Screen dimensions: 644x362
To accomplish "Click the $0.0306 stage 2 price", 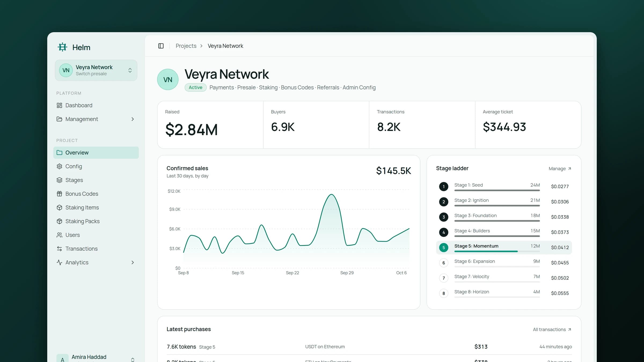I will (x=560, y=202).
